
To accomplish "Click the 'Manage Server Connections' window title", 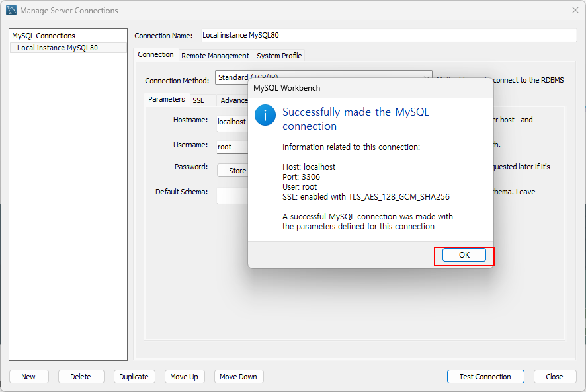I will pos(69,11).
